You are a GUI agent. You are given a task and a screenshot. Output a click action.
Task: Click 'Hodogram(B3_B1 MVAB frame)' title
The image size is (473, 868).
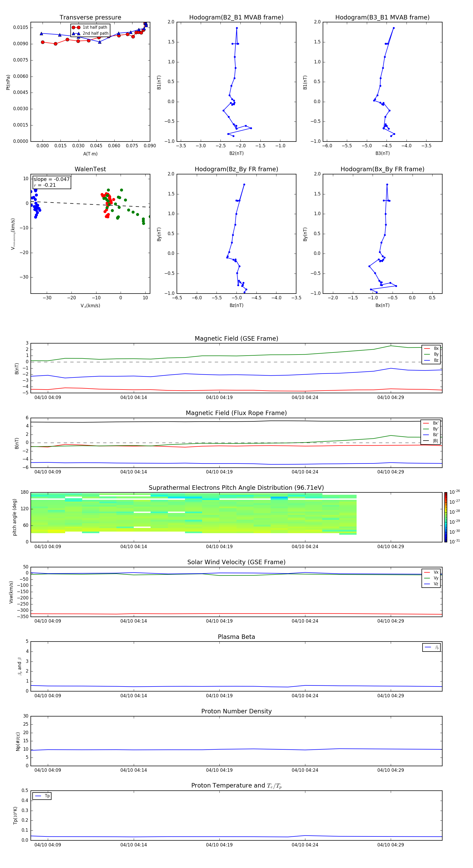[382, 17]
